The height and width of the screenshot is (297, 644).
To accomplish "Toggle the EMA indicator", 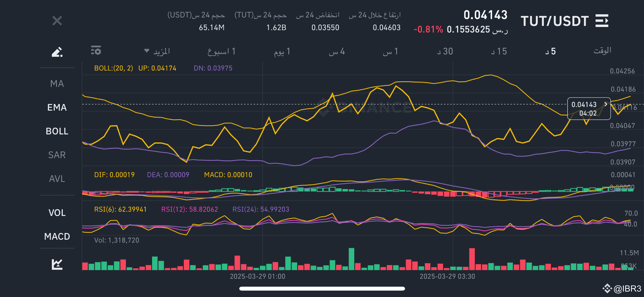I will (57, 107).
